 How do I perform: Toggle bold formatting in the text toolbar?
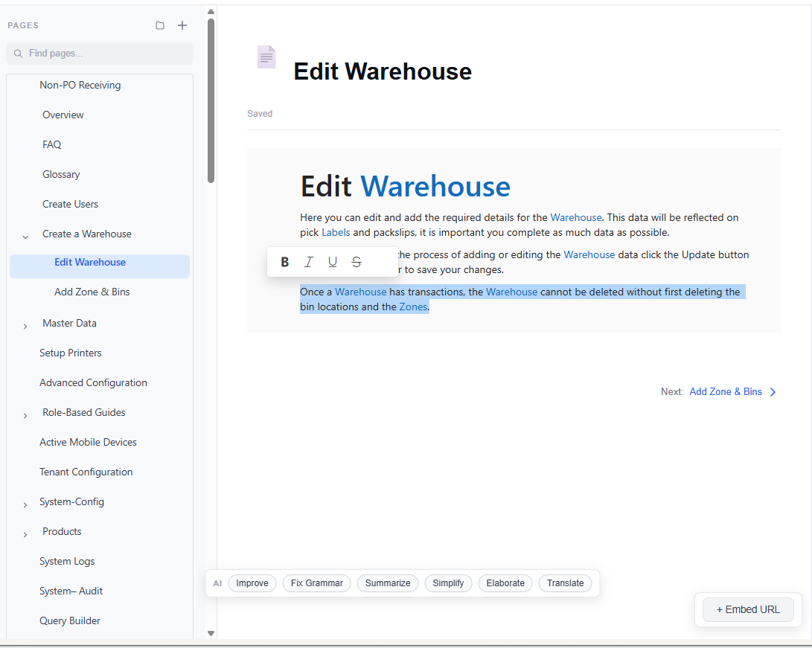point(284,261)
